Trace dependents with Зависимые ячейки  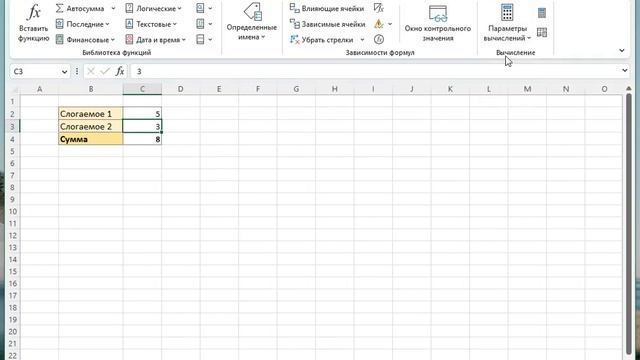(x=327, y=24)
